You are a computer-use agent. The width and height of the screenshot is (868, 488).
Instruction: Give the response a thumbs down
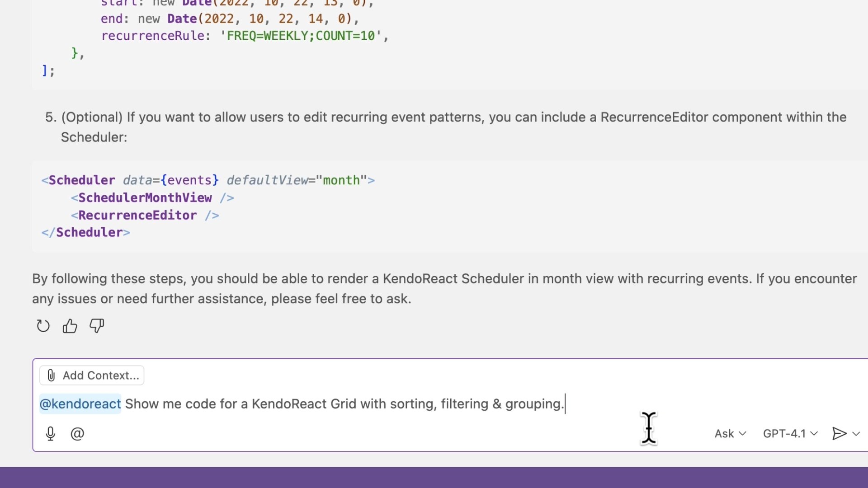point(96,326)
